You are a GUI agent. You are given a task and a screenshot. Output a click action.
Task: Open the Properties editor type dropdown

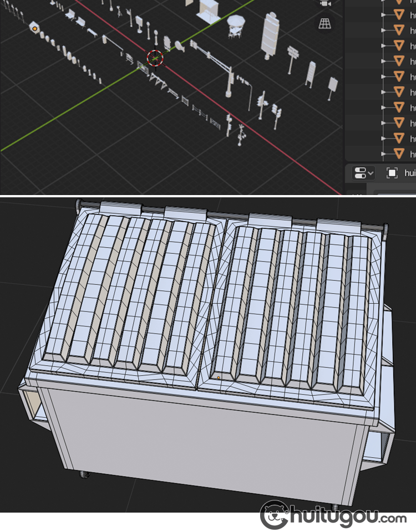(363, 173)
